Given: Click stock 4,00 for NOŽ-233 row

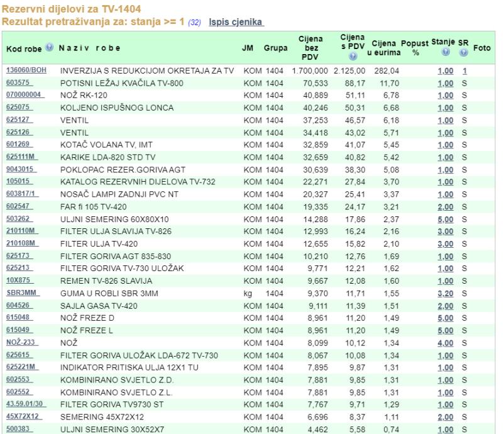Looking at the screenshot, I should 446,343.
